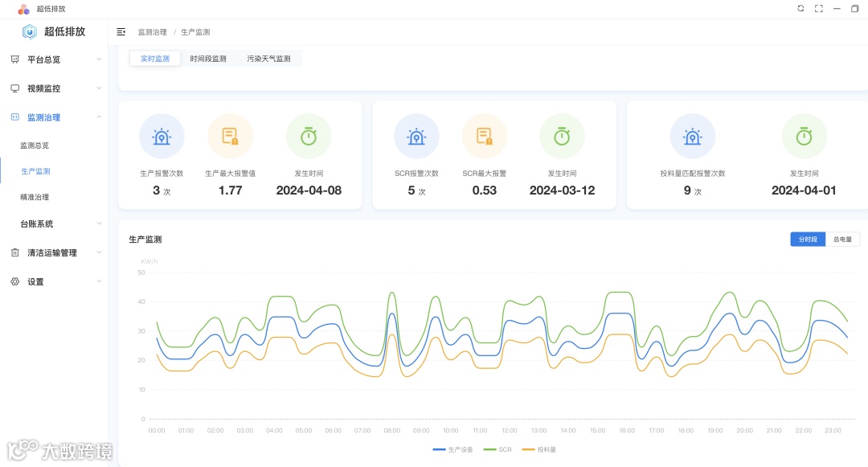Collapse sidebar with the hamburger menu icon
This screenshot has height=467, width=868.
(121, 32)
